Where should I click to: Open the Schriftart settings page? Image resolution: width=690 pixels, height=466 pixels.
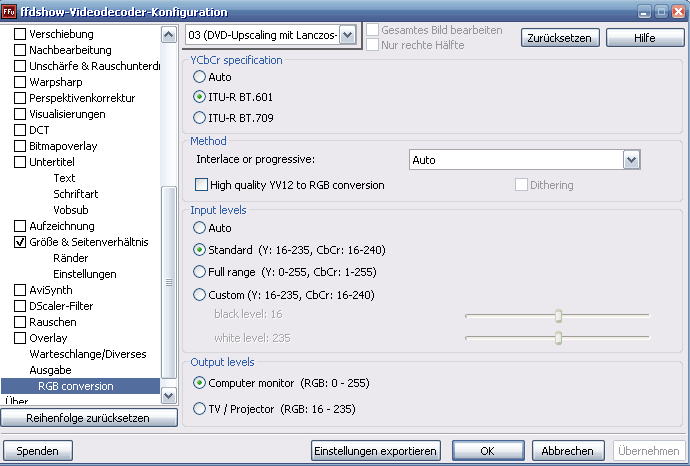(x=76, y=194)
